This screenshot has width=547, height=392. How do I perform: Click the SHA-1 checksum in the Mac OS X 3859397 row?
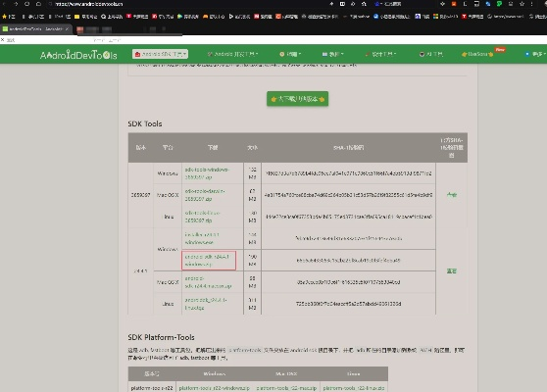349,195
